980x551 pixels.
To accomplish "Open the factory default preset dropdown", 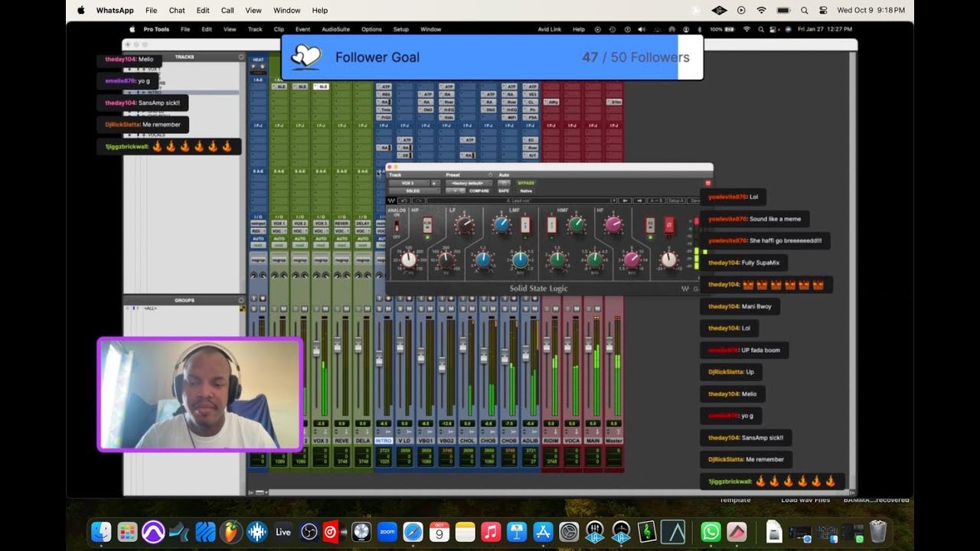I will 469,183.
